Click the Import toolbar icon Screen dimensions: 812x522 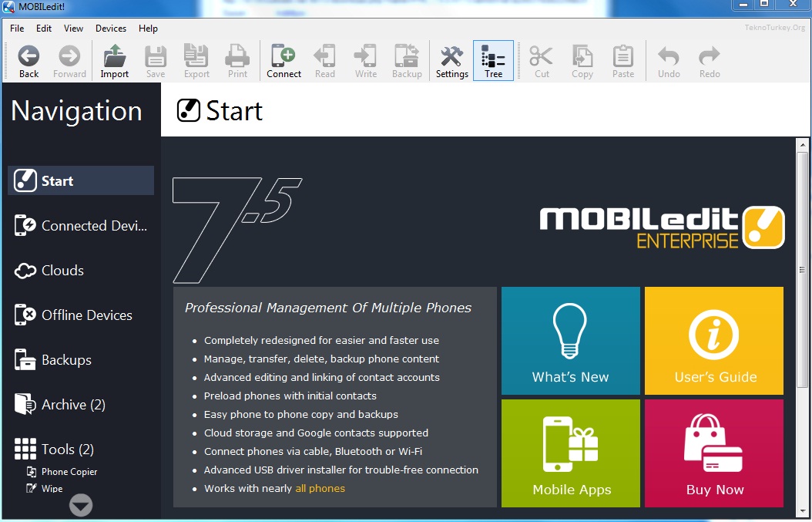click(114, 61)
